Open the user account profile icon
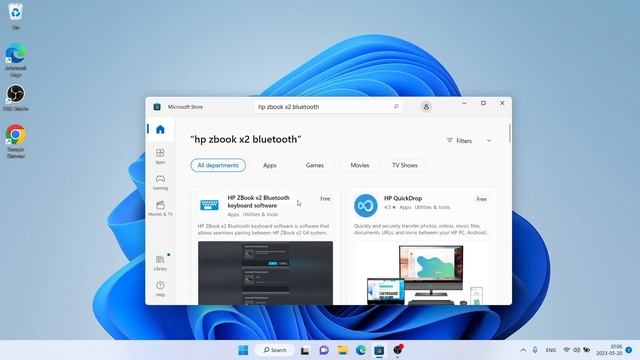This screenshot has height=360, width=640. point(426,107)
